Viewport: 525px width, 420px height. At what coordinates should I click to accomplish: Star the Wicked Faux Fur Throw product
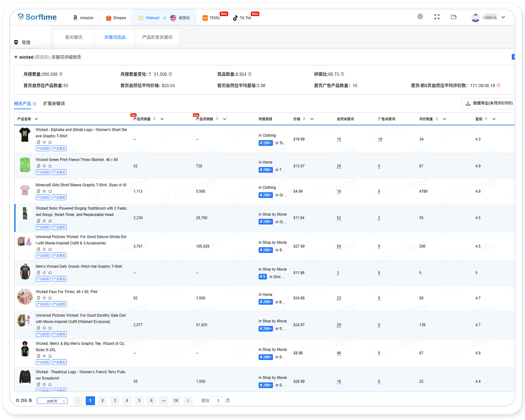click(x=50, y=298)
